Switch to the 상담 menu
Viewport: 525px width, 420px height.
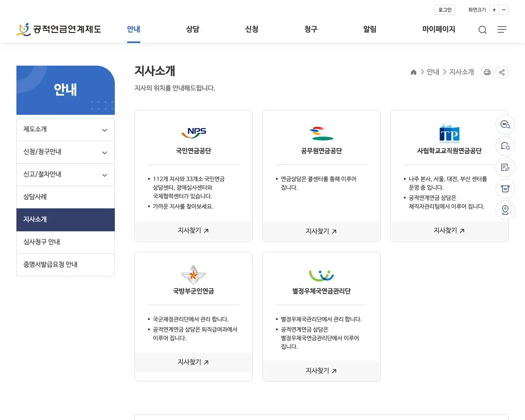(x=192, y=29)
